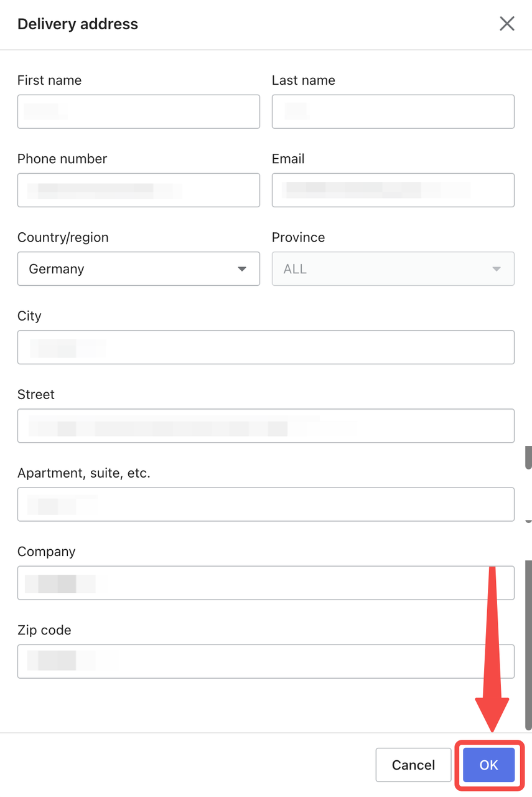Image resolution: width=532 pixels, height=797 pixels.
Task: Open the Province ALL dropdown
Action: 386,269
